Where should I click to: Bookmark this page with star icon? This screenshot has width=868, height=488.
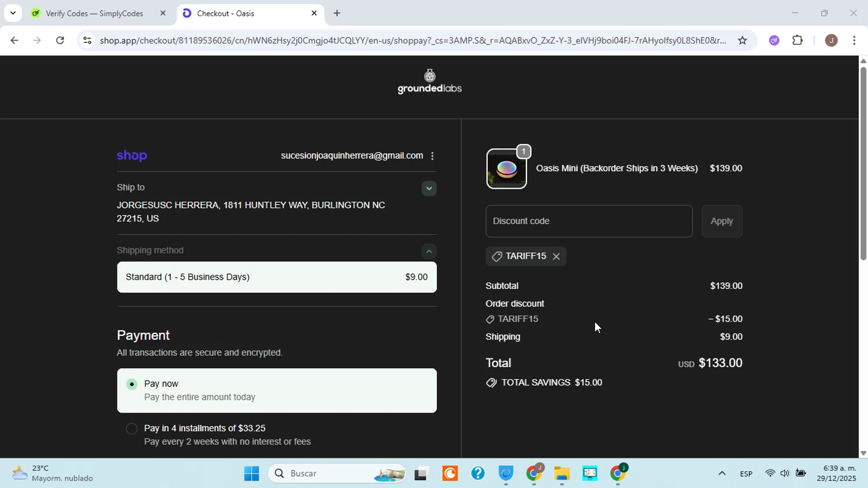click(742, 41)
